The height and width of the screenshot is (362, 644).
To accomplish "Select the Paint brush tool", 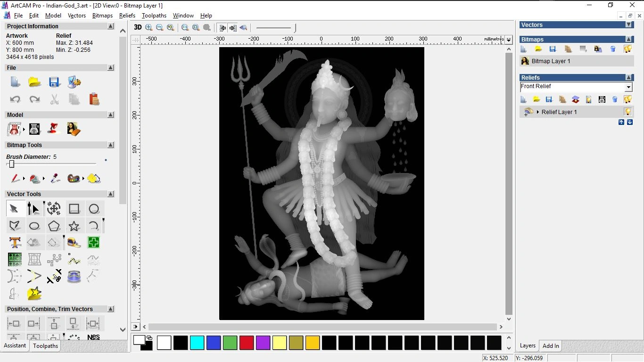I will pos(14,179).
